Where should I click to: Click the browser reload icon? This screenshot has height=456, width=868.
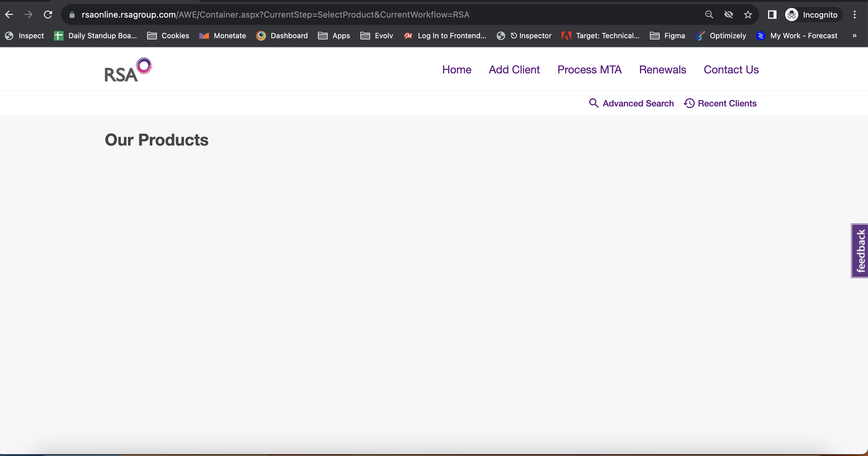tap(48, 15)
